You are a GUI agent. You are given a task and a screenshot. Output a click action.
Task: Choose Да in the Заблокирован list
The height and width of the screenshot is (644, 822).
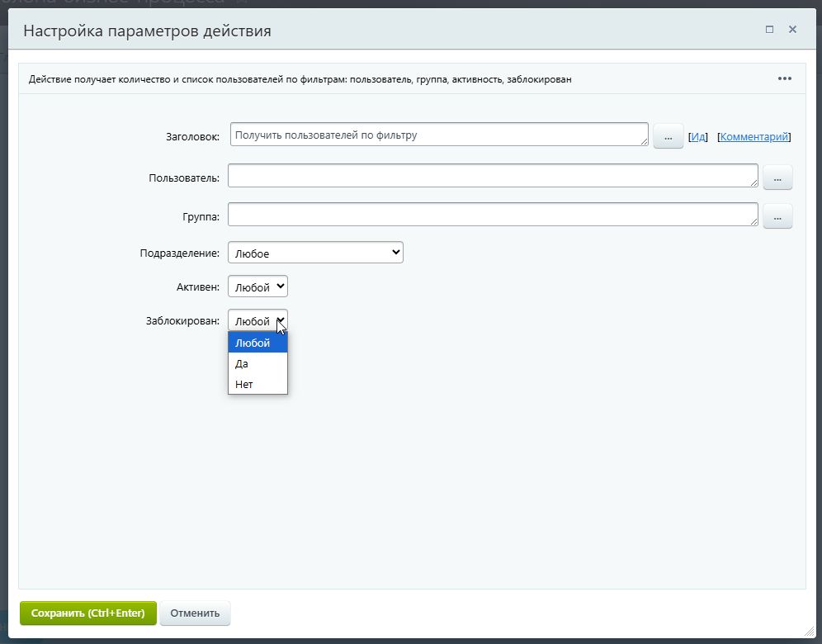pyautogui.click(x=257, y=363)
